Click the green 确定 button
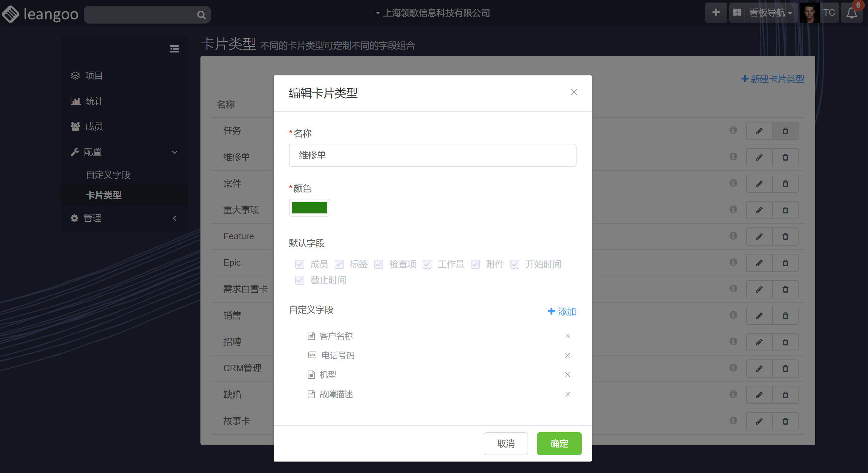868x473 pixels. (x=559, y=444)
